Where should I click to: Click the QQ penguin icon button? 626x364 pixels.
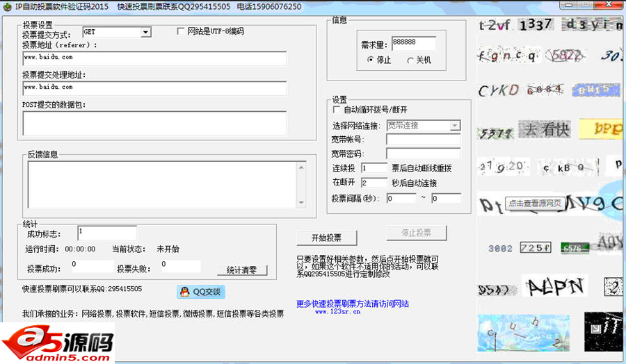click(x=184, y=292)
